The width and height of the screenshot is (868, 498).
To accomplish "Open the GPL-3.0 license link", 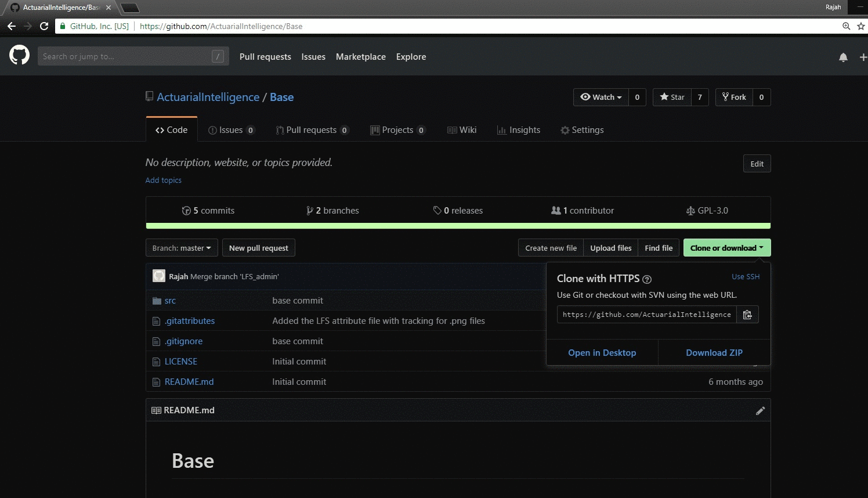I will pyautogui.click(x=707, y=211).
